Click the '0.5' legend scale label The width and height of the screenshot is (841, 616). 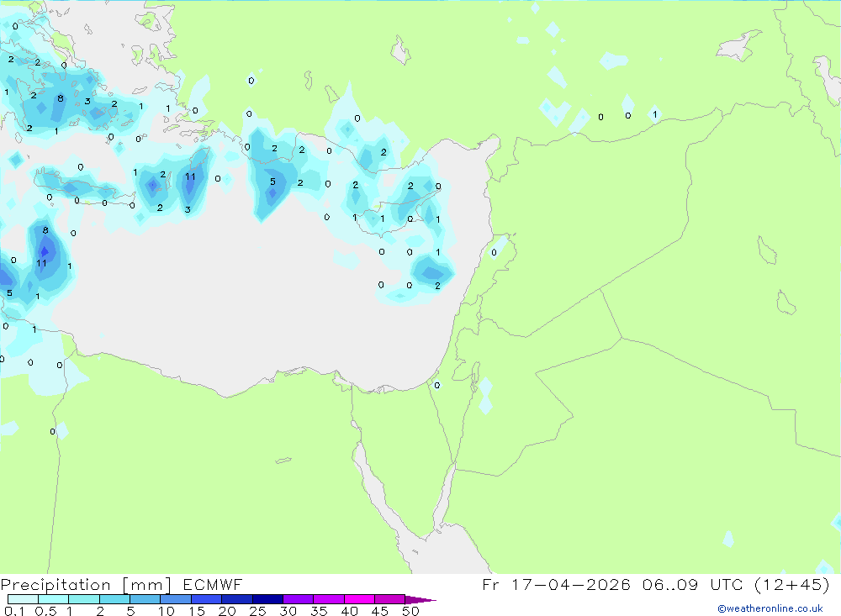point(45,611)
